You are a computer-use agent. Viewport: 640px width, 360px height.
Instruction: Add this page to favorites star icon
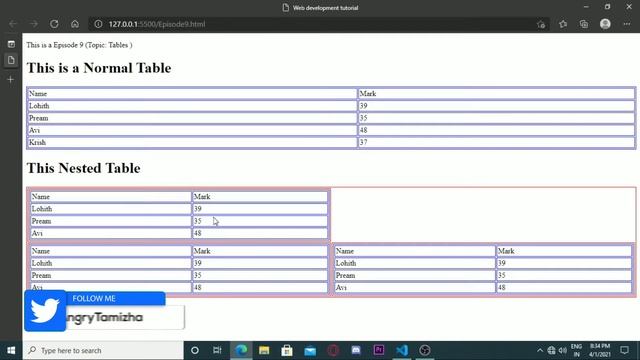click(541, 24)
